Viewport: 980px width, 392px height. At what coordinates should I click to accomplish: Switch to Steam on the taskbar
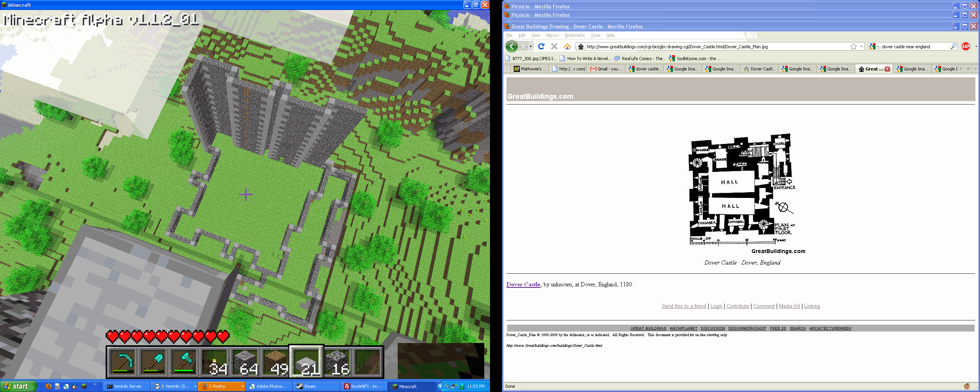tap(317, 386)
